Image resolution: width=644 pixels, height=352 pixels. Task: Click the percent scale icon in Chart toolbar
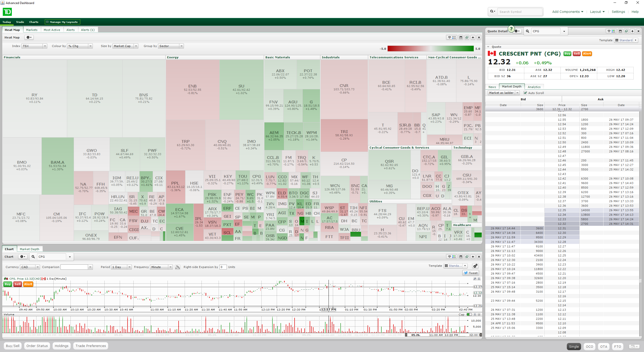[178, 267]
